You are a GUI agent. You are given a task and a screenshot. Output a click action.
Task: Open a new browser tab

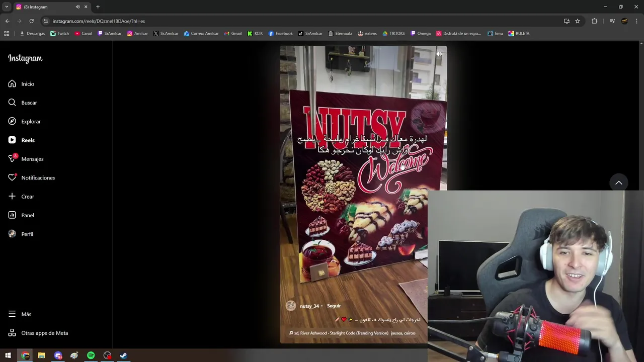pos(98,7)
